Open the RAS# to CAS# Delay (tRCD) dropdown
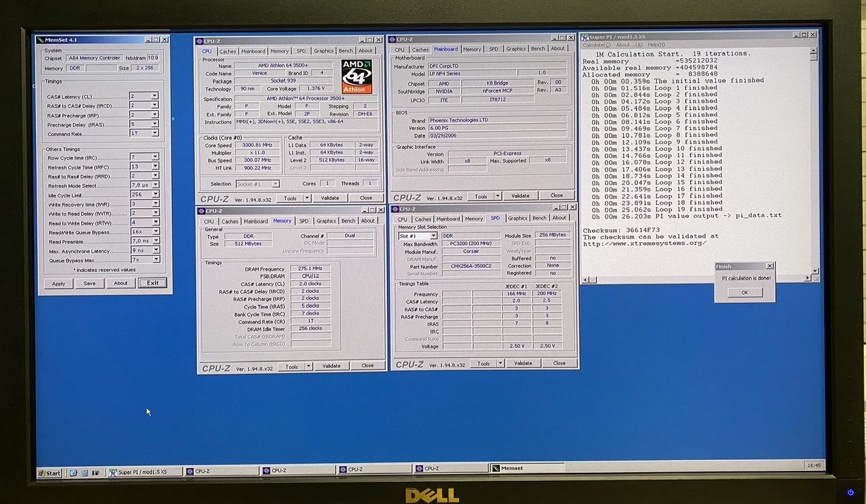Viewport: 866px width, 504px height. point(154,106)
